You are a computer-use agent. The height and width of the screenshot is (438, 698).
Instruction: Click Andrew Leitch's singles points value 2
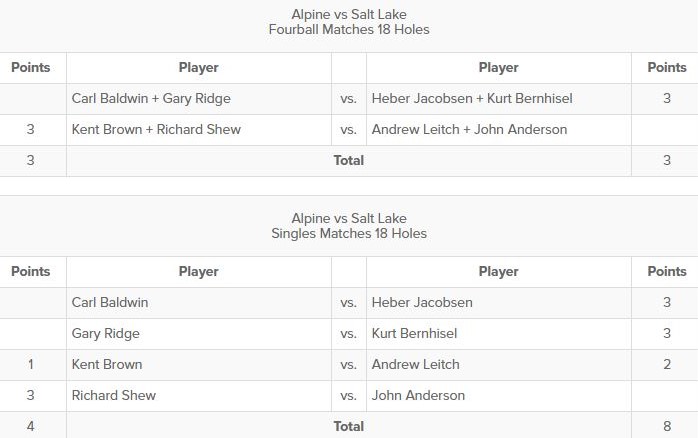667,365
